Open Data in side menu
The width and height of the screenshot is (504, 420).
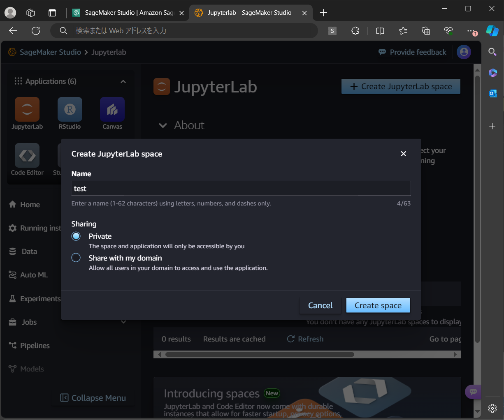point(23,252)
